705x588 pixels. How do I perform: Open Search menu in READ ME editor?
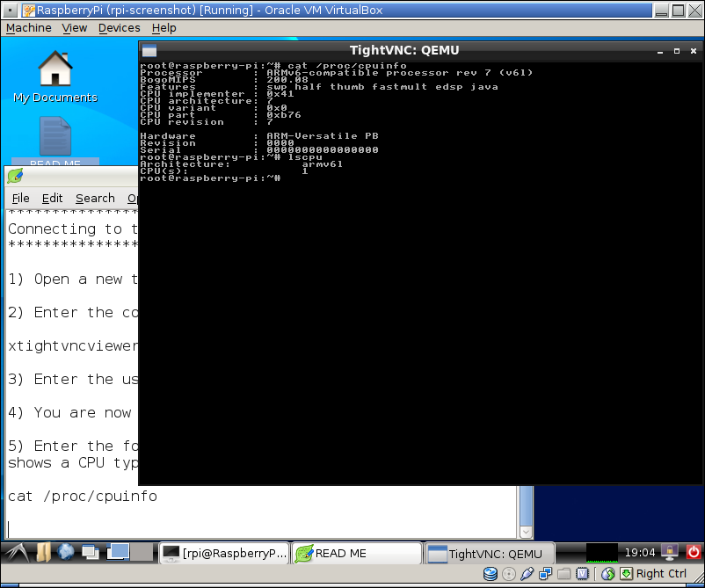tap(95, 199)
